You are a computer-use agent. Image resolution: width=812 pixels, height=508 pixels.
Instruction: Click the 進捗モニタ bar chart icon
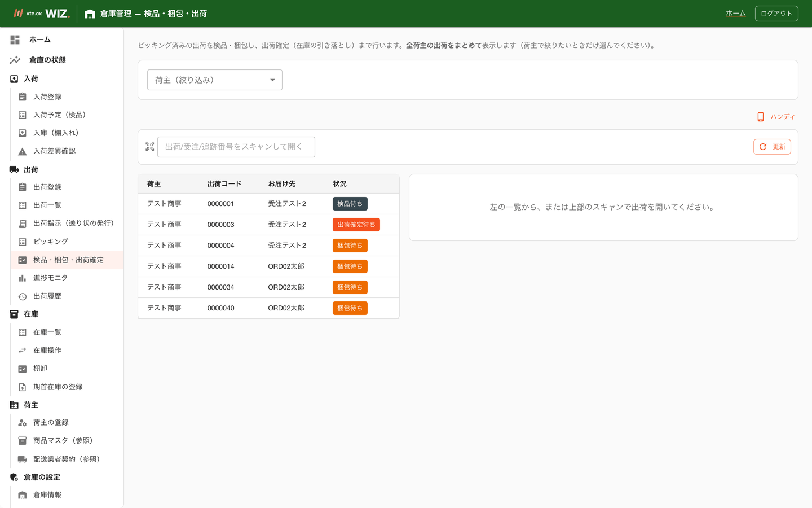pos(23,278)
